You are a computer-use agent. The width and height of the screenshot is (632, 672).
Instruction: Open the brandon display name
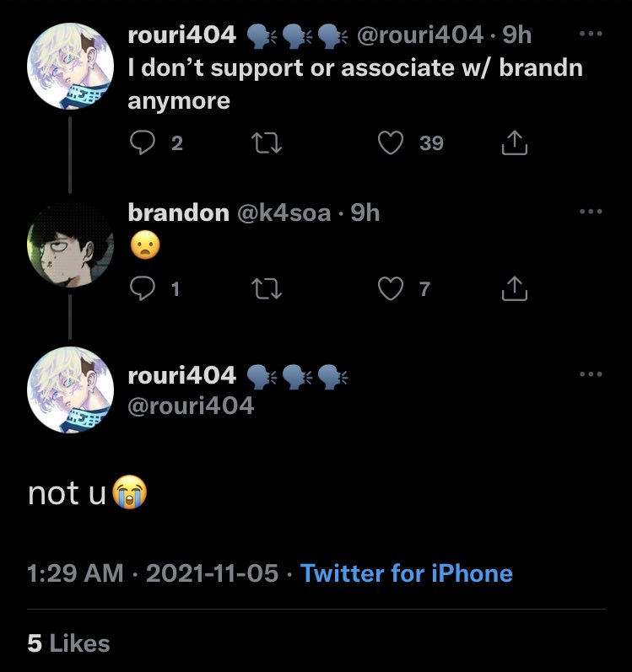coord(178,212)
